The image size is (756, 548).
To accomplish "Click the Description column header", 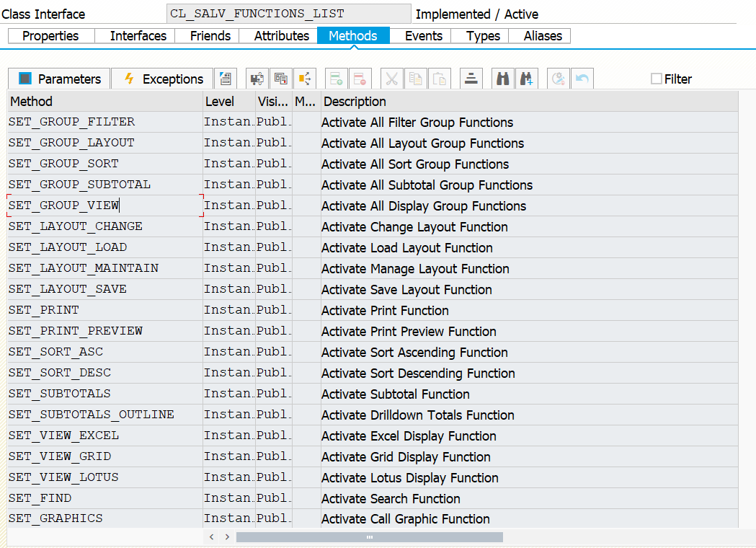I will (x=530, y=101).
